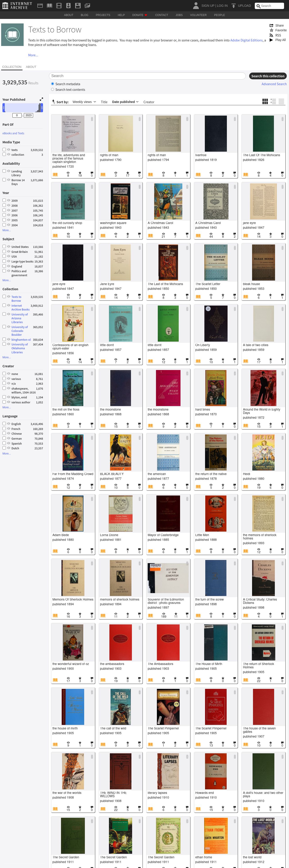Click borrow icon on Ivanhoe card
Image resolution: width=289 pixels, height=868 pixels.
(x=198, y=175)
